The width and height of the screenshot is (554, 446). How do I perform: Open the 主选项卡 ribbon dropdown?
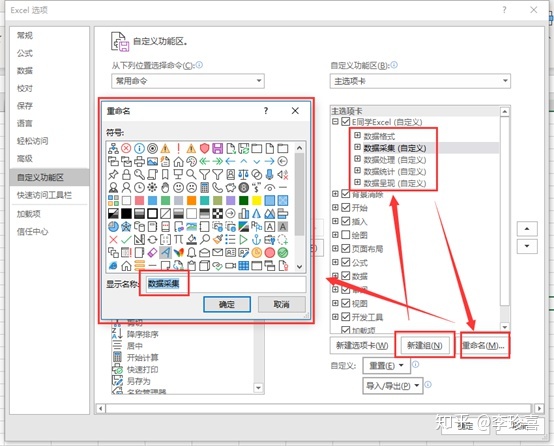420,81
